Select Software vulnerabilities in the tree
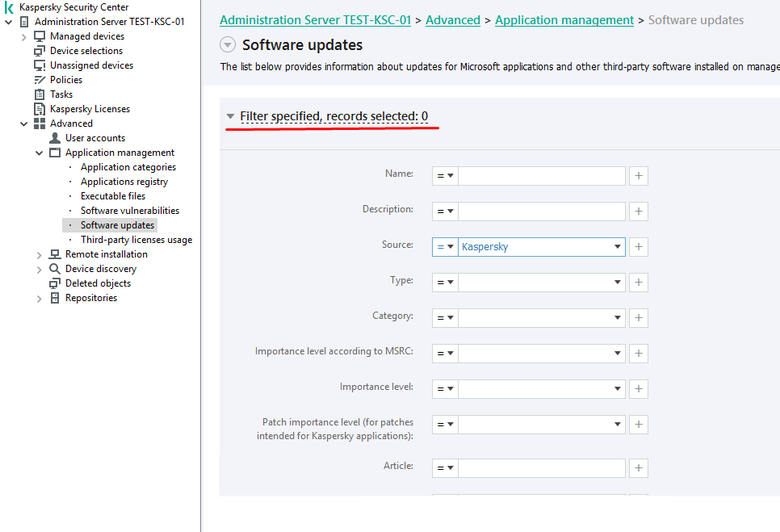780x532 pixels. point(129,211)
